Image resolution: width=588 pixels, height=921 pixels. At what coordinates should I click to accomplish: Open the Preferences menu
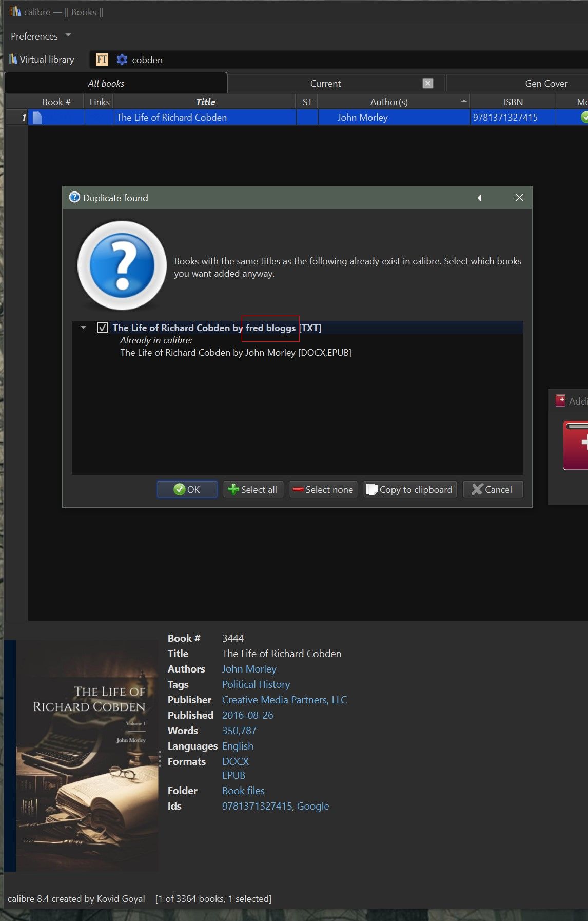(x=34, y=36)
